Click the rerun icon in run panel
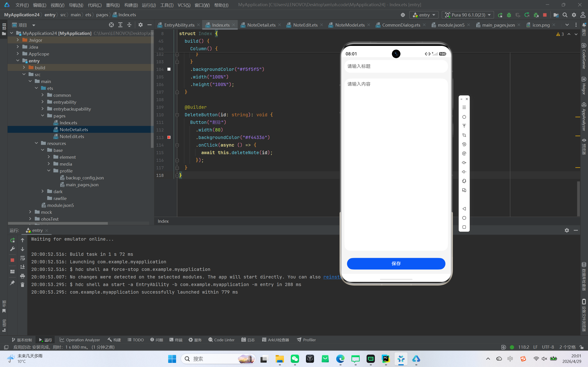 click(12, 240)
